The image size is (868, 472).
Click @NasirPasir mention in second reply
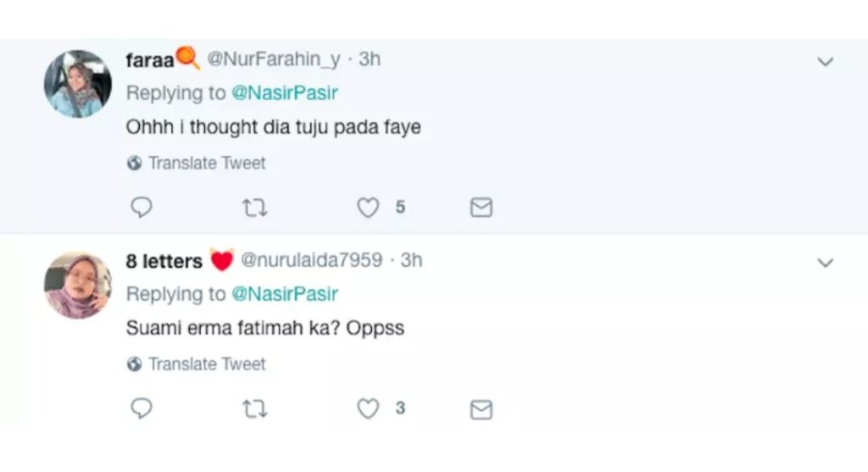(284, 294)
